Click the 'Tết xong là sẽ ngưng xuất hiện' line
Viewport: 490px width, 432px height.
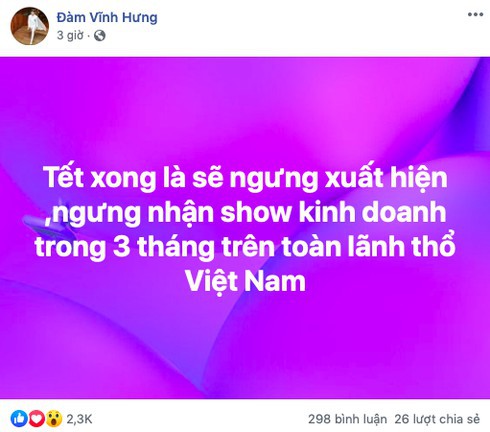pyautogui.click(x=245, y=178)
